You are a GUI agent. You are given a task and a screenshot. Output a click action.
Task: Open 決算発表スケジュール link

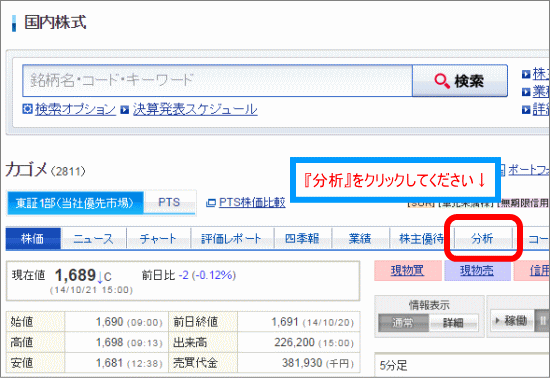(x=195, y=109)
